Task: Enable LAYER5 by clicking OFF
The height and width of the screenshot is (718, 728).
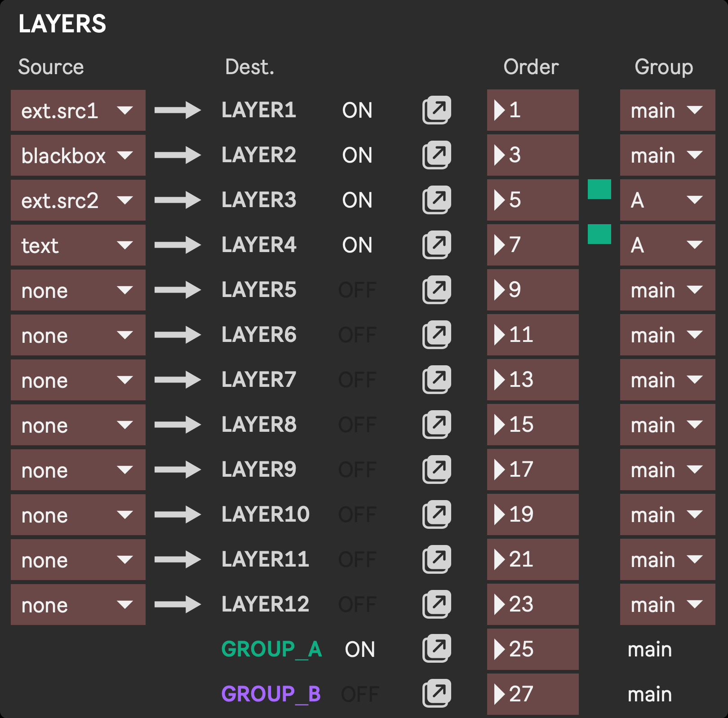Action: tap(357, 290)
